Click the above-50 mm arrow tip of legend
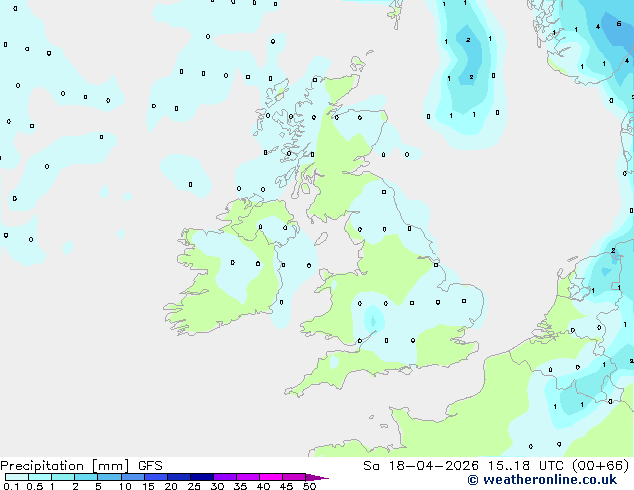The height and width of the screenshot is (490, 634). (317, 477)
